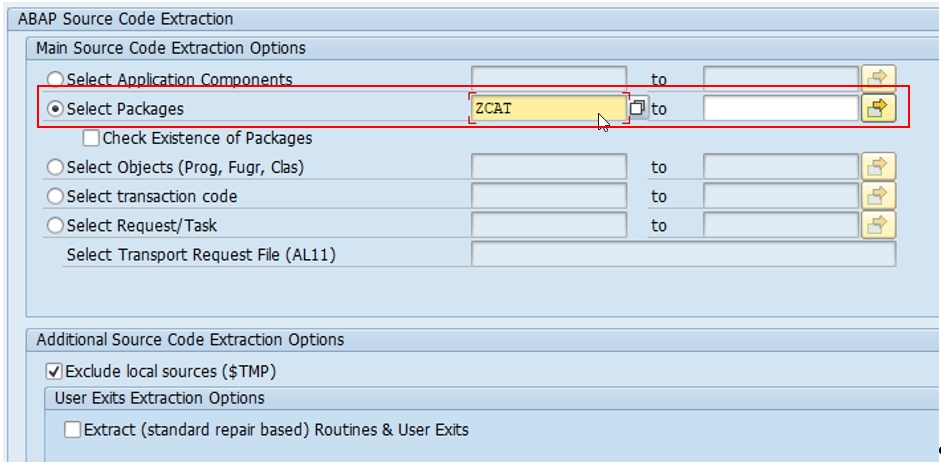
Task: Choose the Select Packages radio button
Action: tap(55, 109)
